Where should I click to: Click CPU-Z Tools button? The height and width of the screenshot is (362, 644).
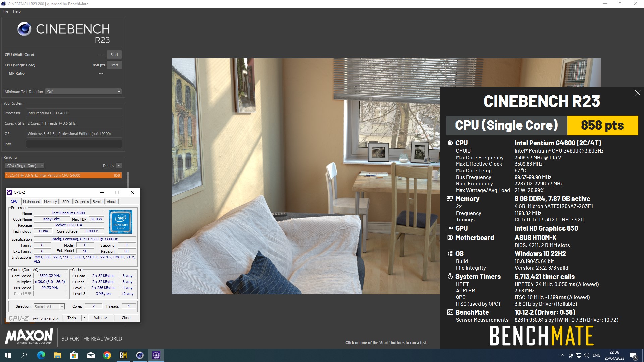pos(72,318)
